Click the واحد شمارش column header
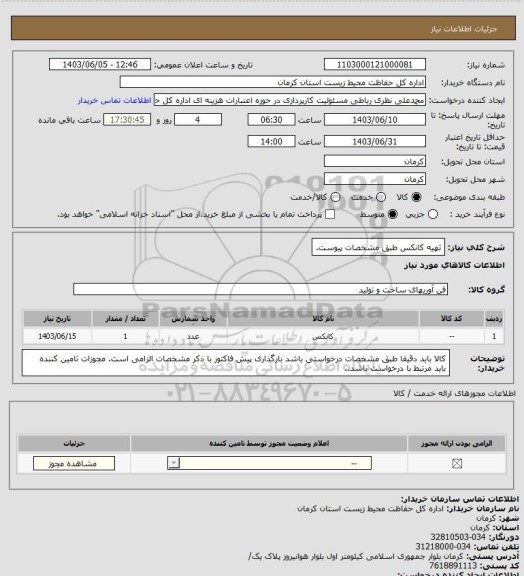 (193, 319)
